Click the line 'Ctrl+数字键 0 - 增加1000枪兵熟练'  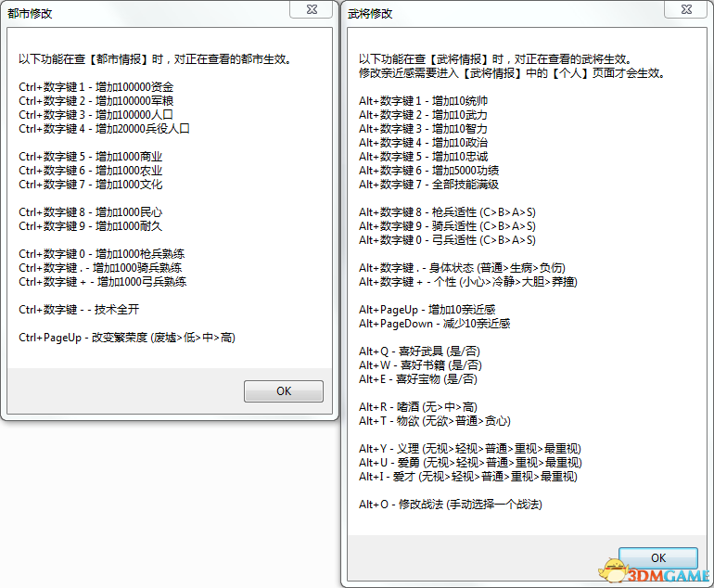point(102,254)
